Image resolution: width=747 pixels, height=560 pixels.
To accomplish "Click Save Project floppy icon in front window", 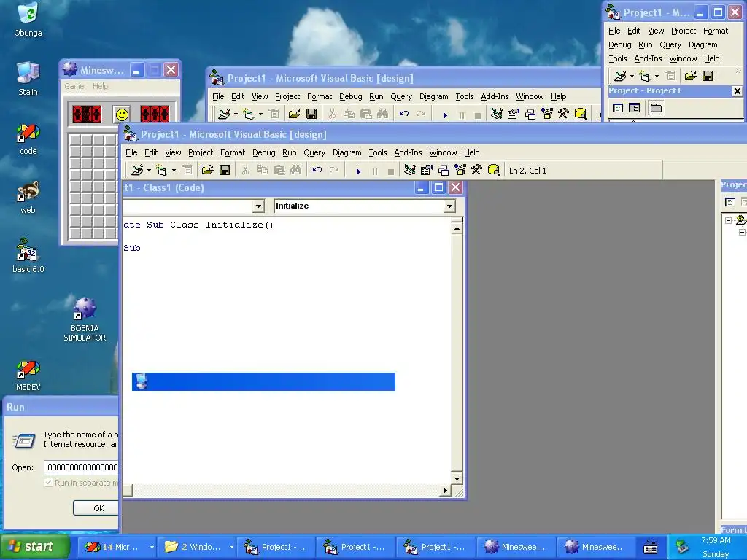I will click(225, 170).
